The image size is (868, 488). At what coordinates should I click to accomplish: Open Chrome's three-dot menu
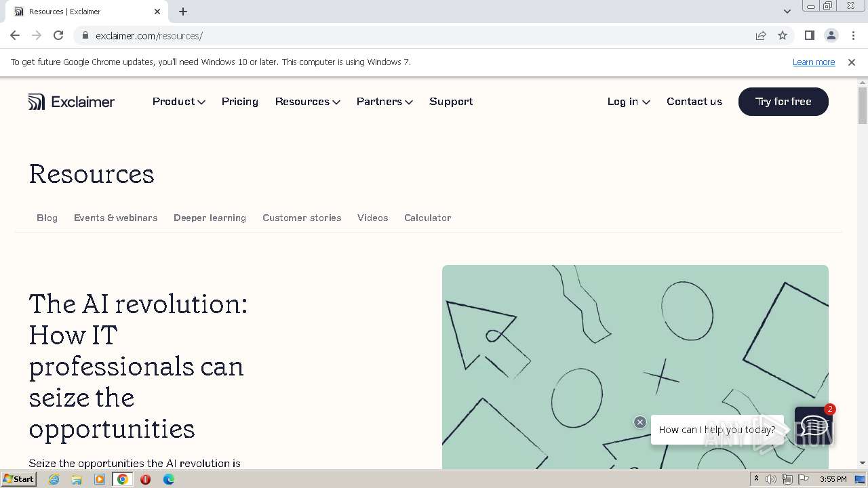(853, 35)
